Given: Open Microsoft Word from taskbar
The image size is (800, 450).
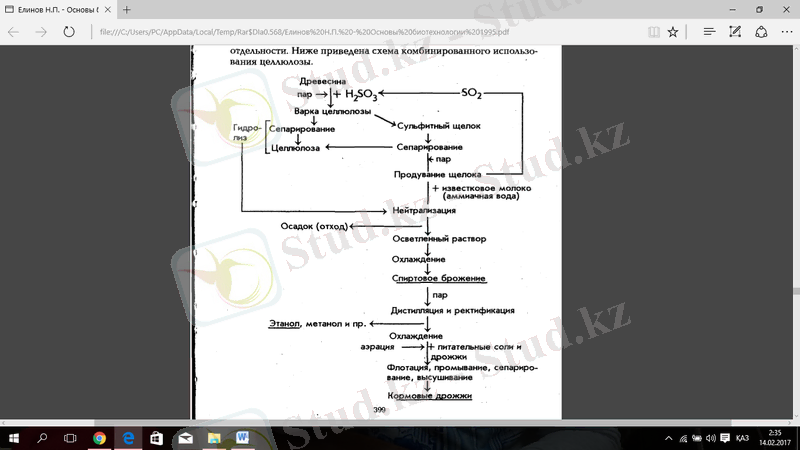Looking at the screenshot, I should point(242,438).
